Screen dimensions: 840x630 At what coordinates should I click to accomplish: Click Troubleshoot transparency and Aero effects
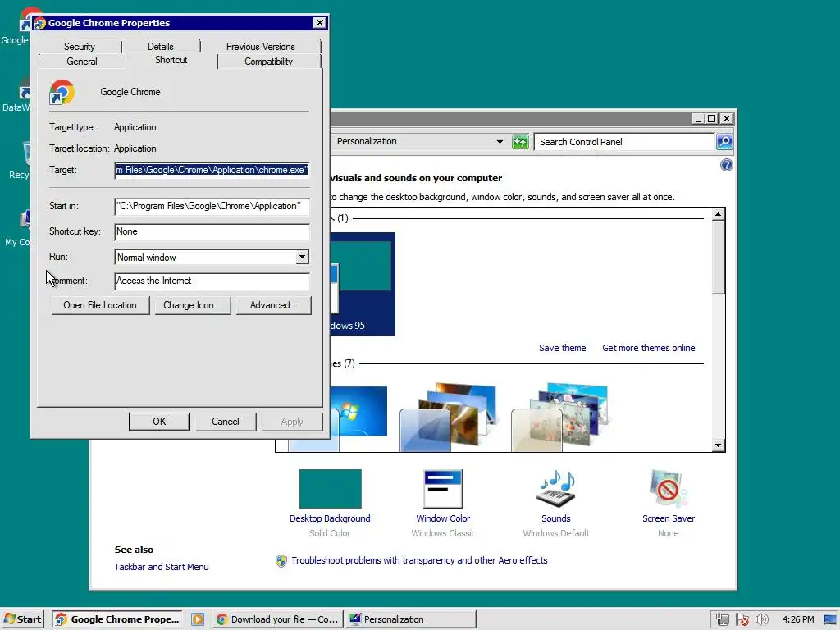[x=419, y=560]
